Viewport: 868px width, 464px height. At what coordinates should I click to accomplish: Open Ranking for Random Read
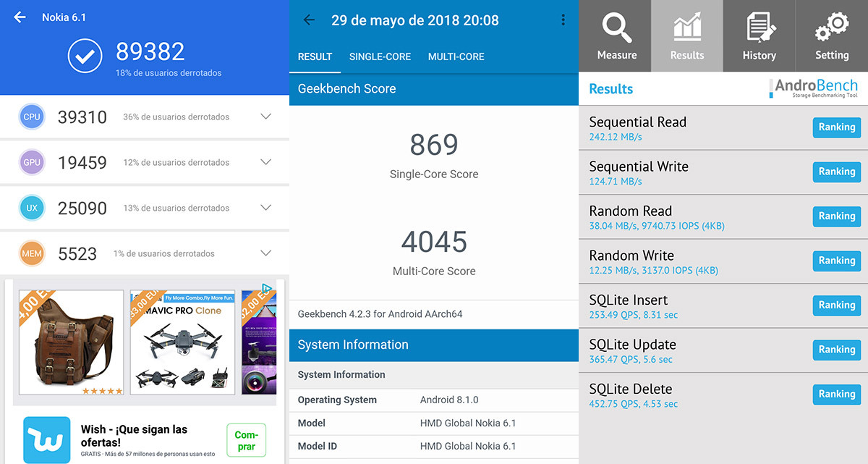tap(837, 216)
